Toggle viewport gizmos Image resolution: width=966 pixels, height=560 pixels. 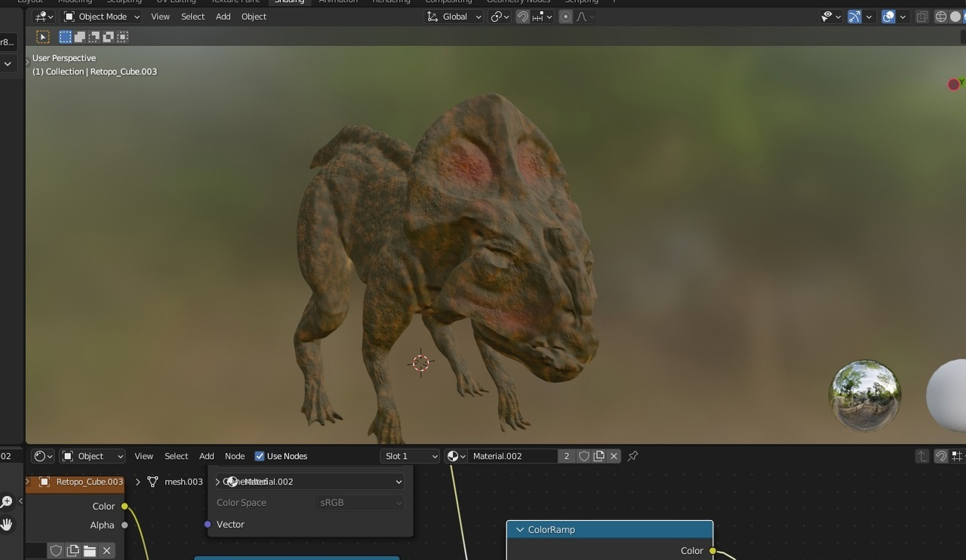click(x=854, y=17)
